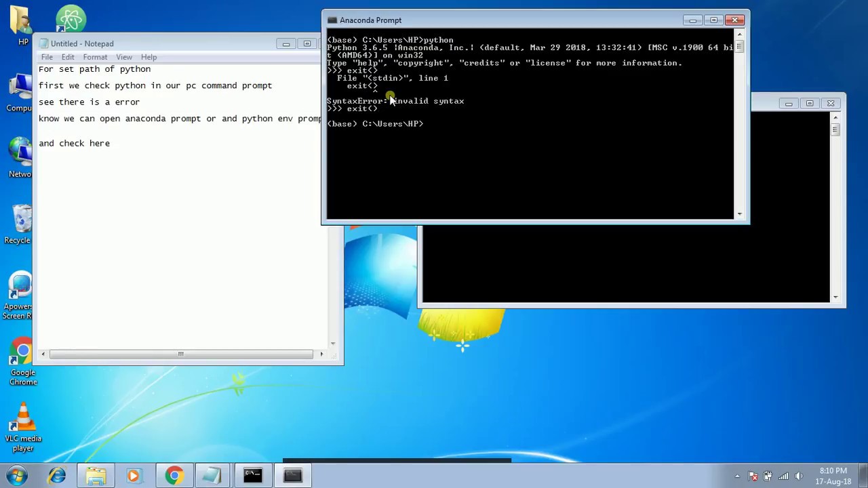This screenshot has width=868, height=488.
Task: Maximize the Notepad window
Action: click(x=307, y=44)
